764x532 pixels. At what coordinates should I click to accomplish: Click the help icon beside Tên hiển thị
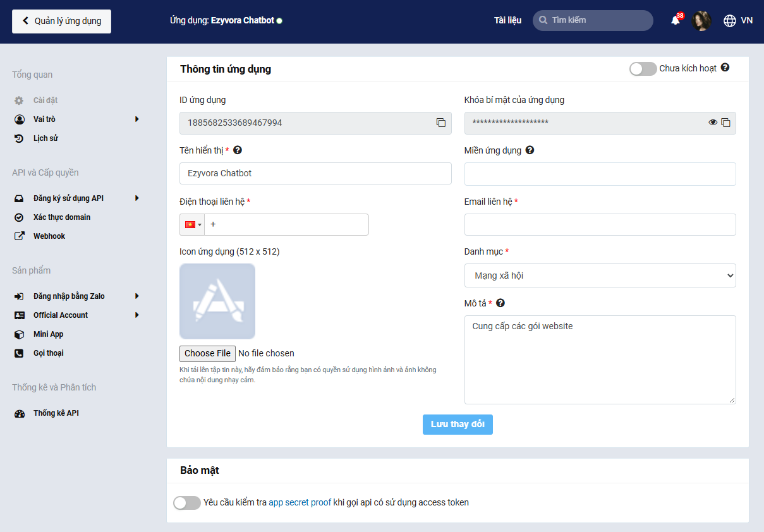[x=238, y=150]
